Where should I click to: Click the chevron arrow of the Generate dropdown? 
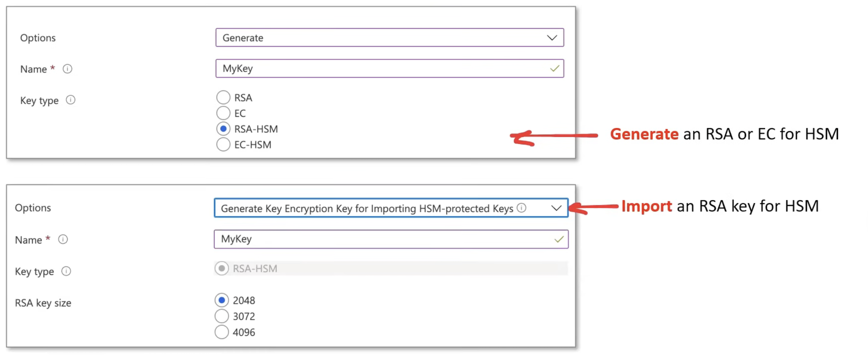coord(552,37)
